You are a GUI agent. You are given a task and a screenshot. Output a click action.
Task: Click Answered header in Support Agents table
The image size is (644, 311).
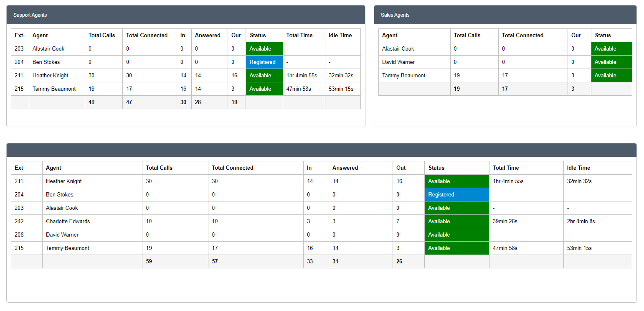click(208, 36)
